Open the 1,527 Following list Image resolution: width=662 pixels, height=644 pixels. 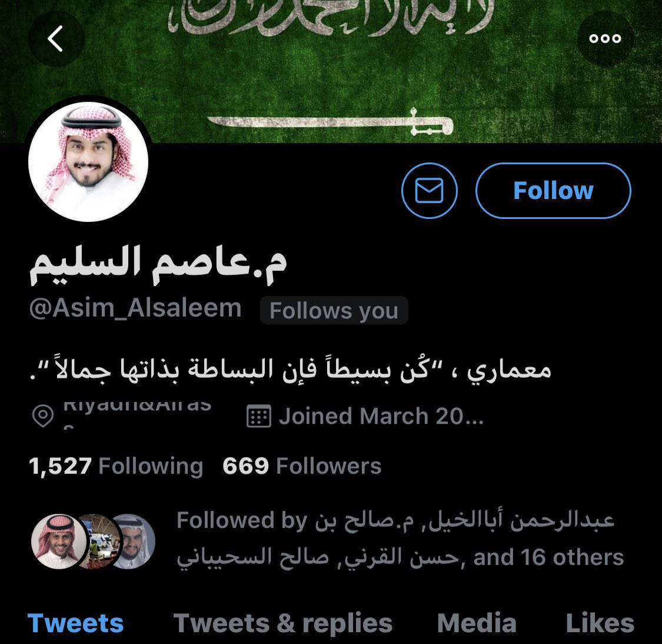pyautogui.click(x=116, y=466)
